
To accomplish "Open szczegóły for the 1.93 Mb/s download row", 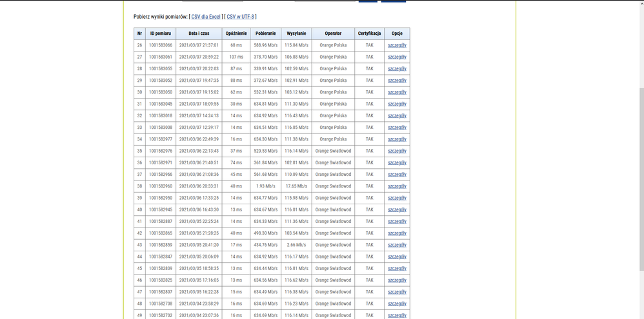I will click(x=397, y=186).
